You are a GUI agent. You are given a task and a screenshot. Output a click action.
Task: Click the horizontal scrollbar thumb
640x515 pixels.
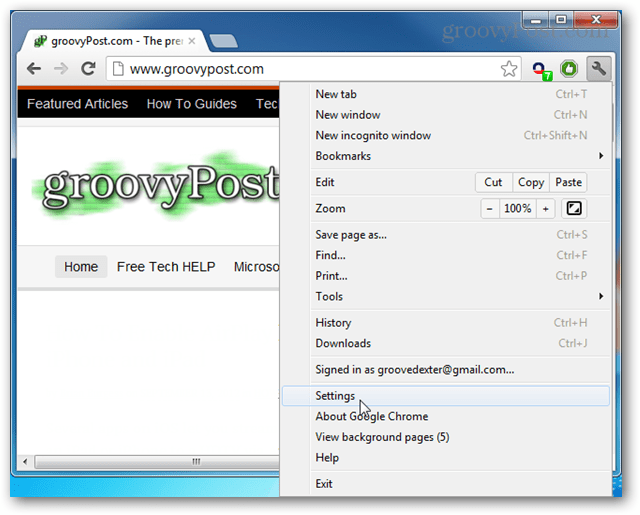pyautogui.click(x=158, y=462)
